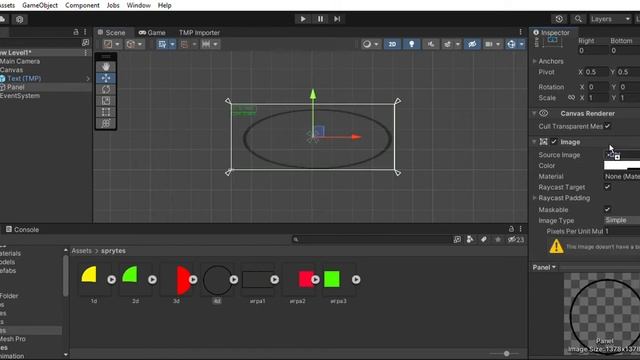Select the Move tool
640x360 pixels.
pos(106,78)
